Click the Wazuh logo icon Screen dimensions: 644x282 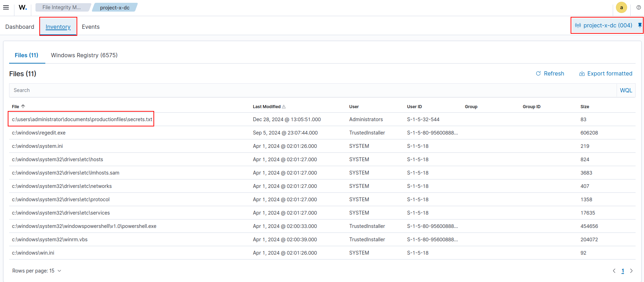(23, 7)
